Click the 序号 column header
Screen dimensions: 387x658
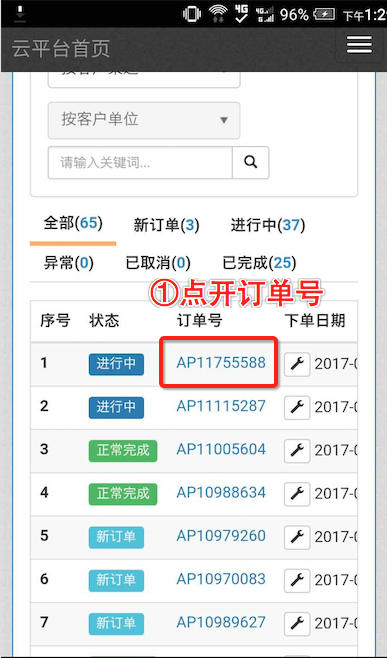55,321
